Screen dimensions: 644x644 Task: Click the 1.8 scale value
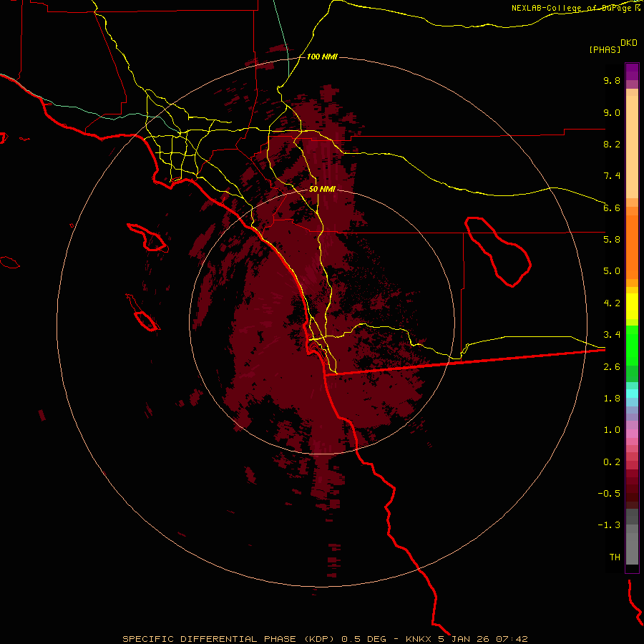click(x=612, y=399)
